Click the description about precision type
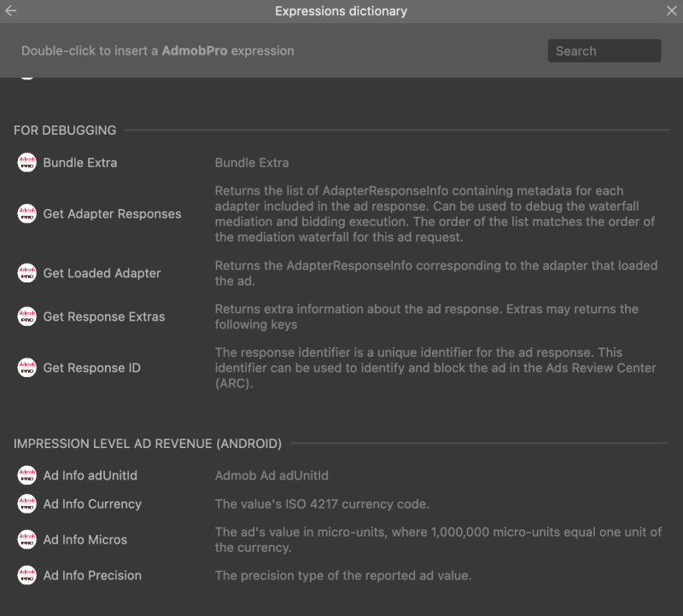This screenshot has width=683, height=616. (x=343, y=575)
